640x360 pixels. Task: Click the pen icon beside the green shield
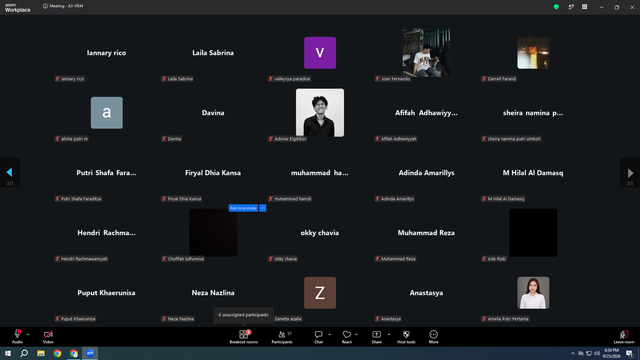(x=571, y=7)
